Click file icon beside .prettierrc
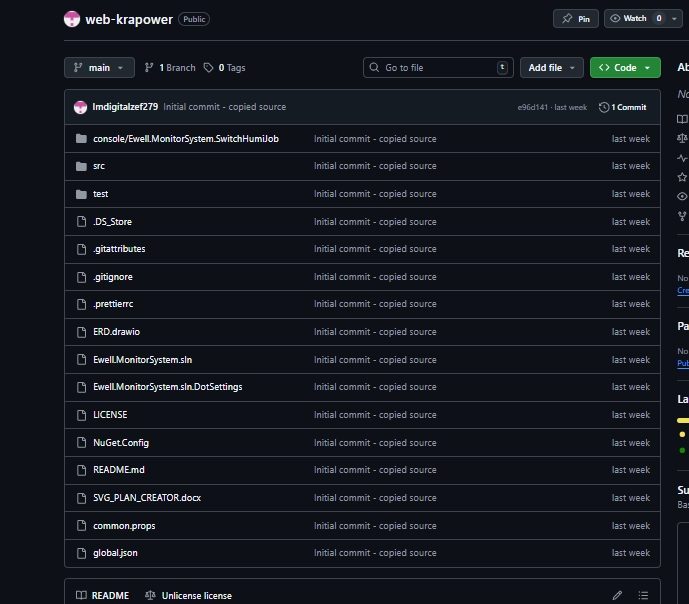This screenshot has height=604, width=689. coord(81,304)
